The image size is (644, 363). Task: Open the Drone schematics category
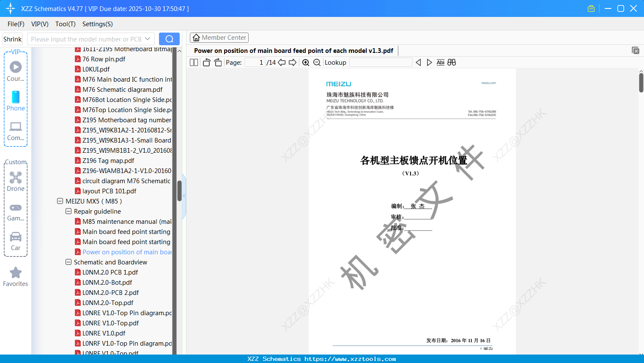[16, 182]
